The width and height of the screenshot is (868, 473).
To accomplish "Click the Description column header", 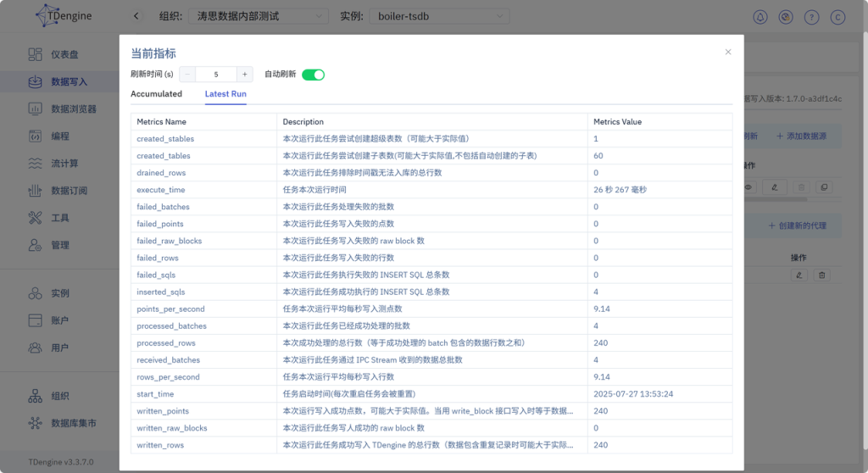I will coord(303,122).
